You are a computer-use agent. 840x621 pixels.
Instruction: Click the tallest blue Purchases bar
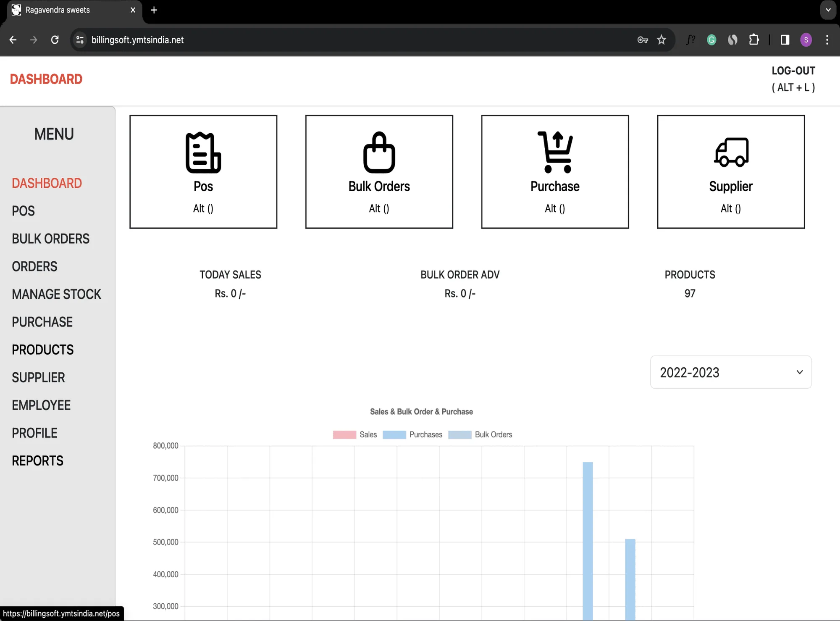pyautogui.click(x=588, y=541)
